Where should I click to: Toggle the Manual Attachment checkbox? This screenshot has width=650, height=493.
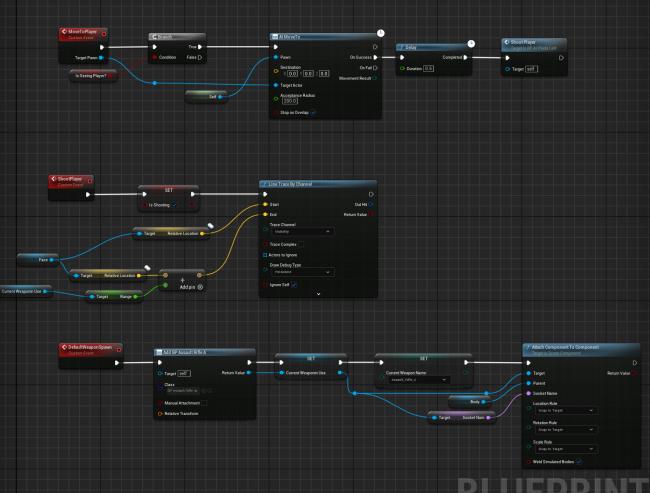coord(204,403)
